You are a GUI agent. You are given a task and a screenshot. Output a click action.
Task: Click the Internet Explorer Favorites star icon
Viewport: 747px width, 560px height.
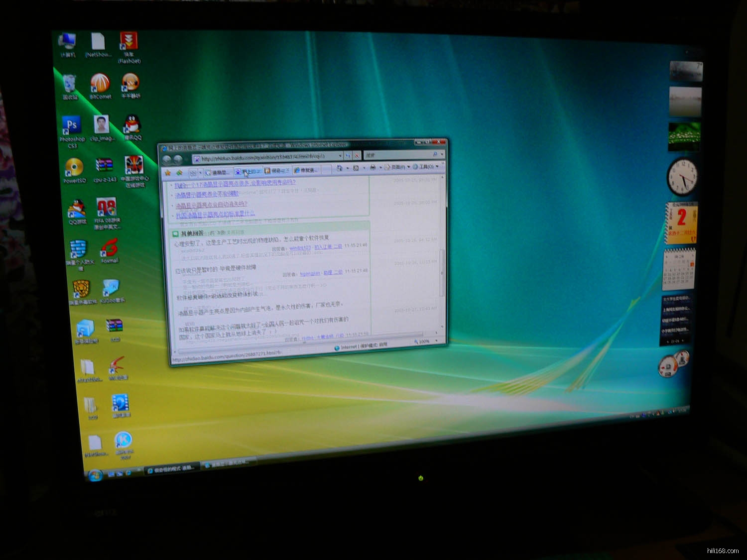[168, 173]
